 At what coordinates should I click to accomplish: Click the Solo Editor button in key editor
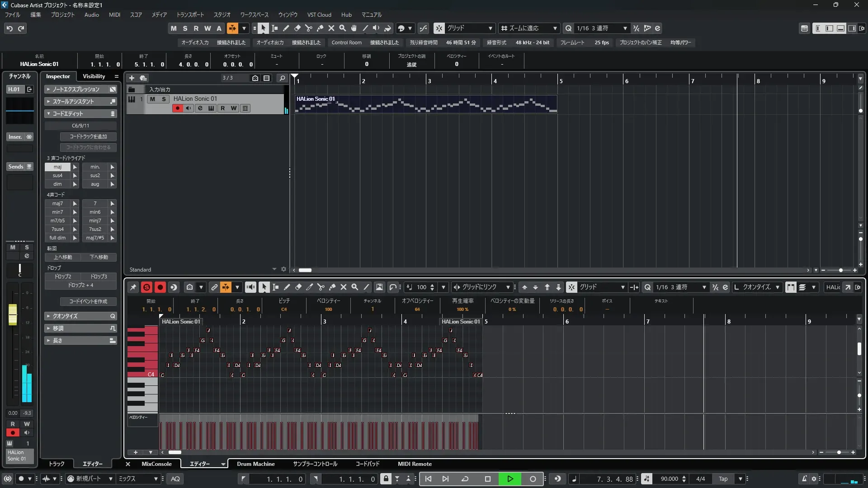(146, 287)
